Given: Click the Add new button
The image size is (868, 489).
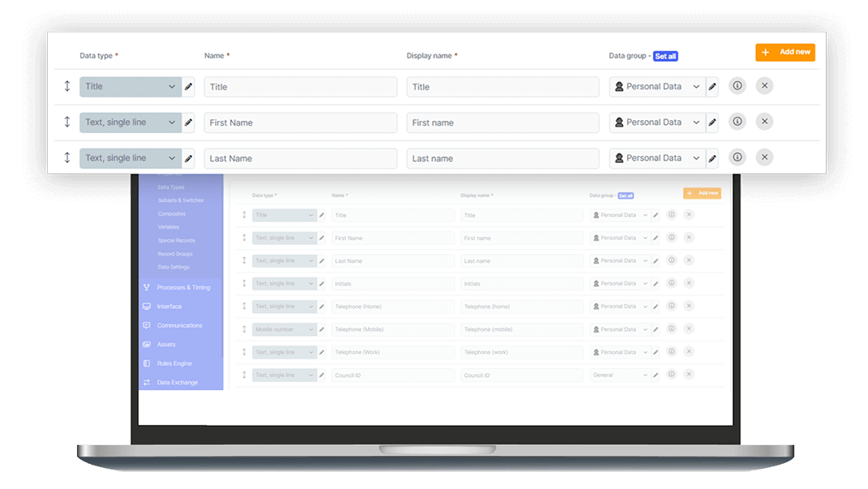Looking at the screenshot, I should click(785, 52).
